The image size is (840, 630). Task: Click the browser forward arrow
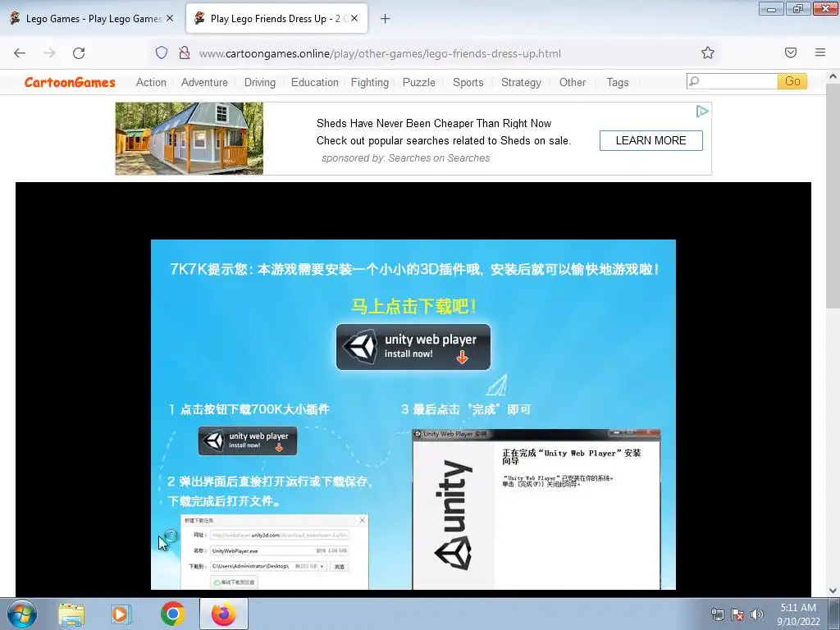49,53
